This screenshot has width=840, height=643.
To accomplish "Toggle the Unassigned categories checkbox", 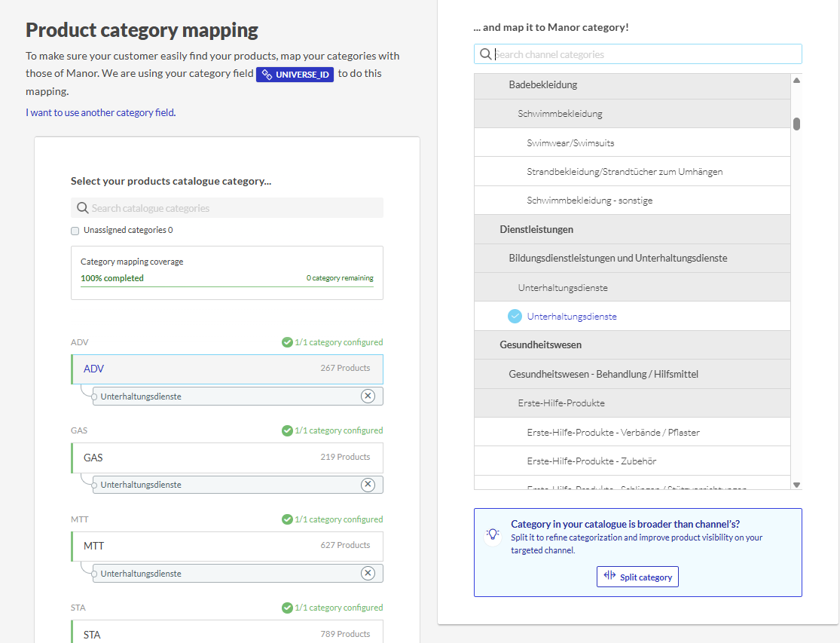I will [x=75, y=231].
